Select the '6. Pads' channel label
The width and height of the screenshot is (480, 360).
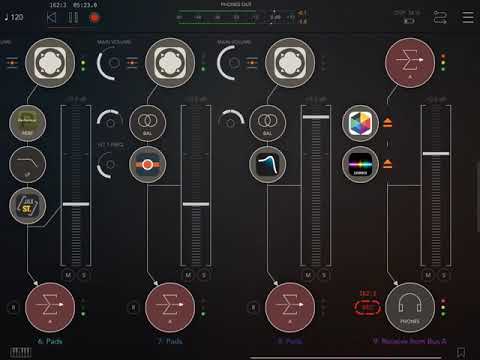[x=50, y=341]
